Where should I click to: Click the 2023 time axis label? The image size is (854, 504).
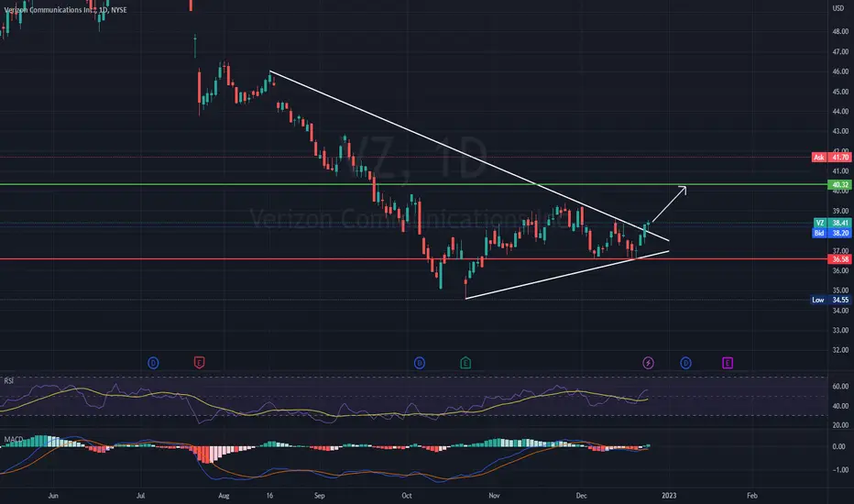click(669, 495)
